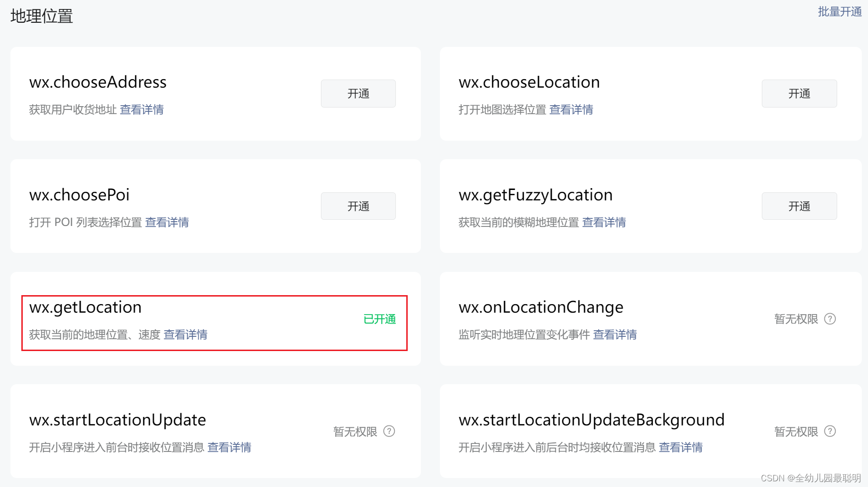Click 暂无权限 text for wx.startLocationUpdate

(356, 432)
